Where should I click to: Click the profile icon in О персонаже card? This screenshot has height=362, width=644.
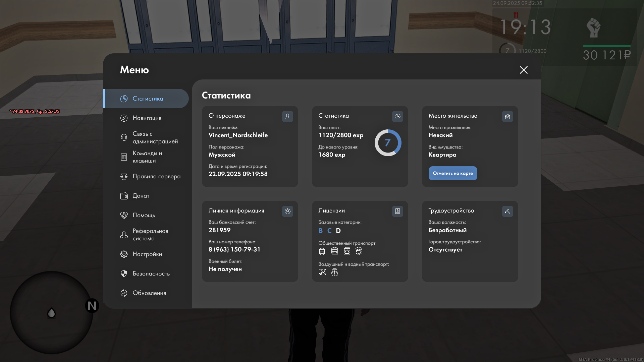287,116
